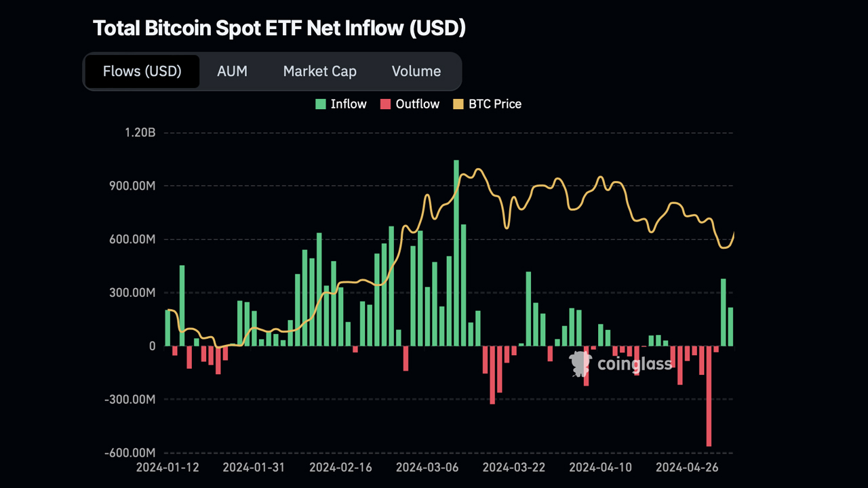Click the chart title text

(x=279, y=28)
